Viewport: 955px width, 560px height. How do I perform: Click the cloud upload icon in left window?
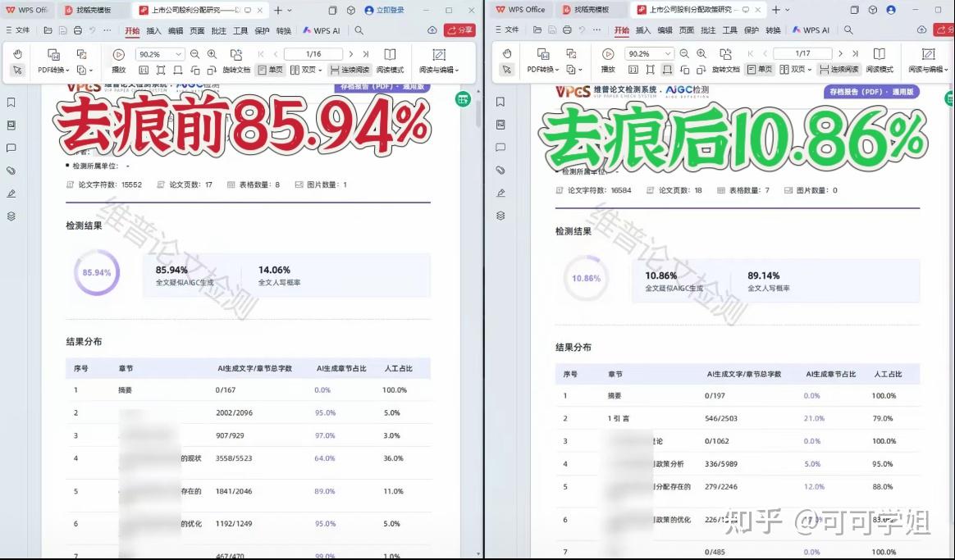pyautogui.click(x=432, y=30)
